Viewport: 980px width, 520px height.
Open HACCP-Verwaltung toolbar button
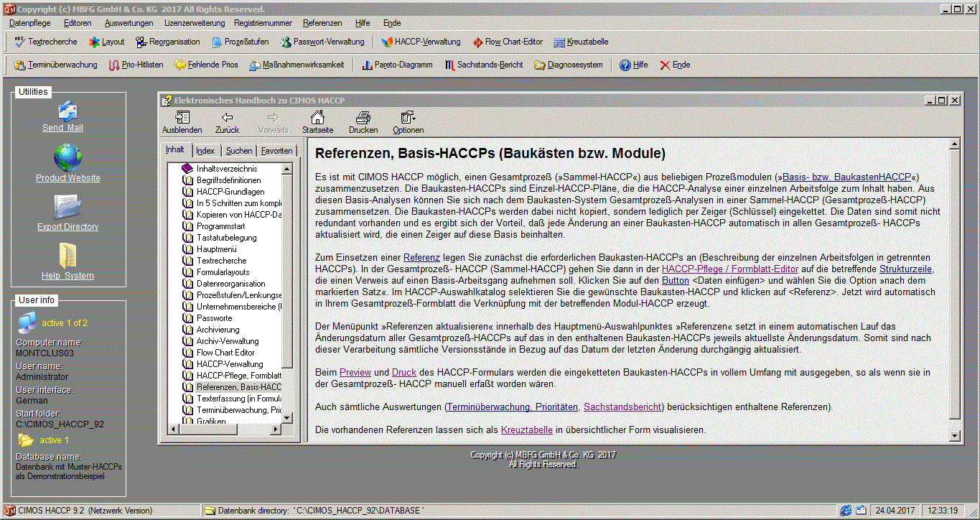pyautogui.click(x=421, y=42)
